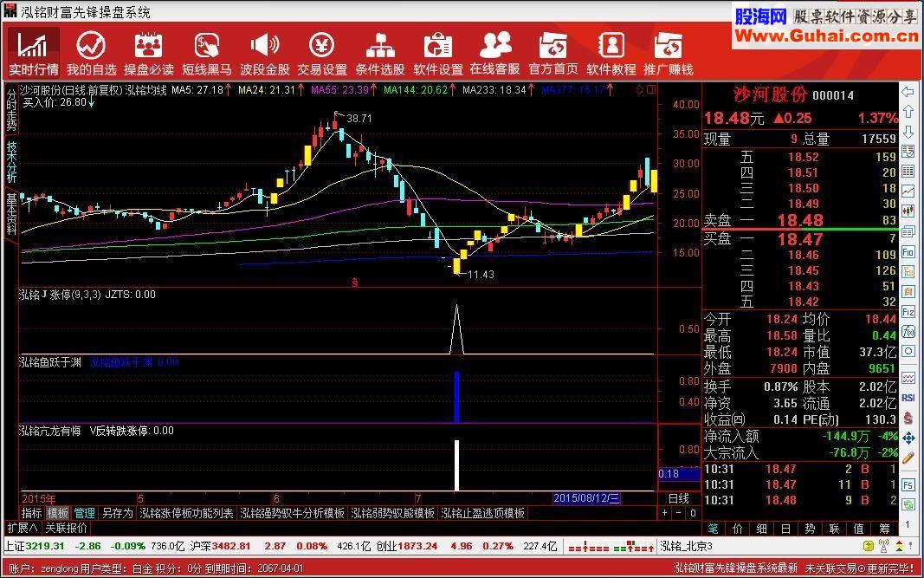The image size is (924, 578).
Task: Click the 买入价: 26.80 label
Action: (55, 101)
